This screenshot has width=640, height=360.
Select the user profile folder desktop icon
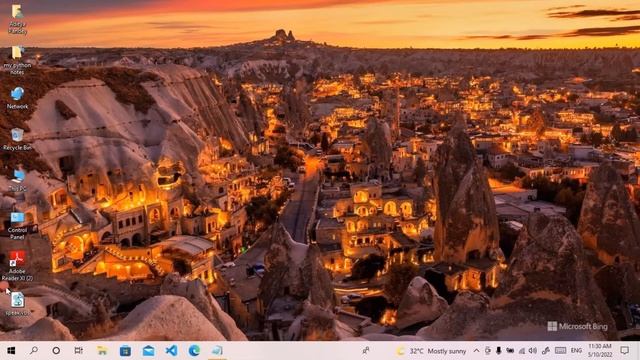(17, 19)
